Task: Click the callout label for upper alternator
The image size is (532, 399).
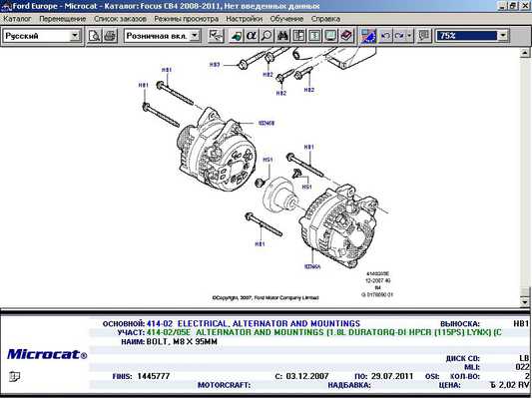Action: tap(266, 123)
